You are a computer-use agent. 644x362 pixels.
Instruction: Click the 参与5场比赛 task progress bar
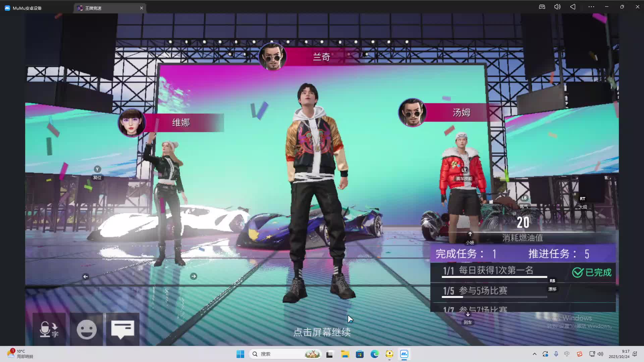[x=494, y=297]
